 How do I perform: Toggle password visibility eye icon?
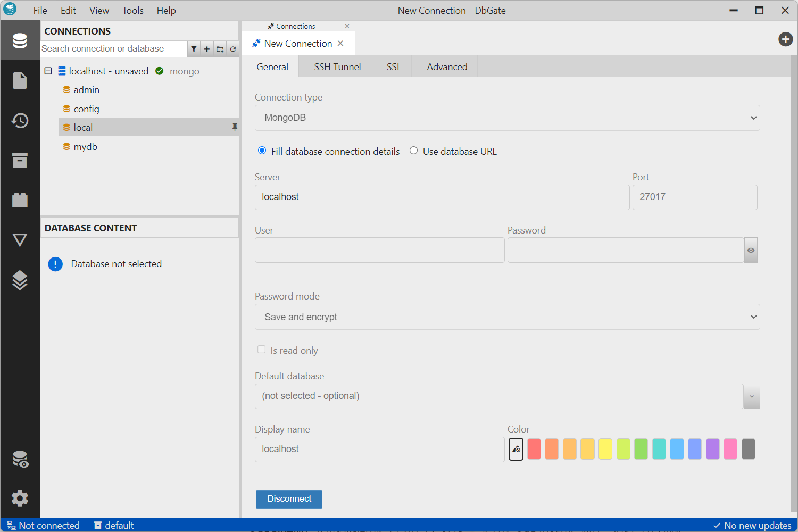[751, 250]
